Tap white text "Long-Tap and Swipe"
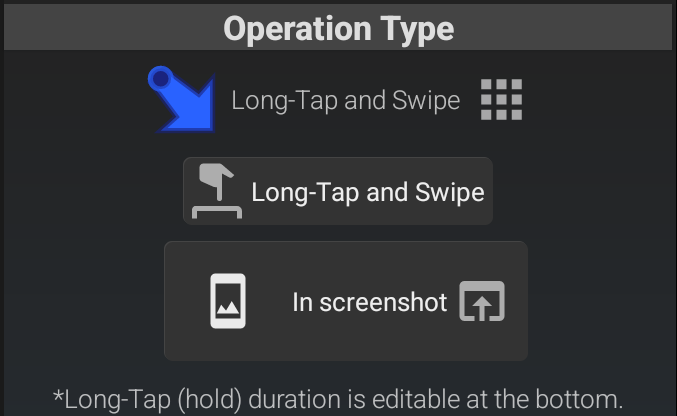Image resolution: width=677 pixels, height=416 pixels. pyautogui.click(x=367, y=192)
